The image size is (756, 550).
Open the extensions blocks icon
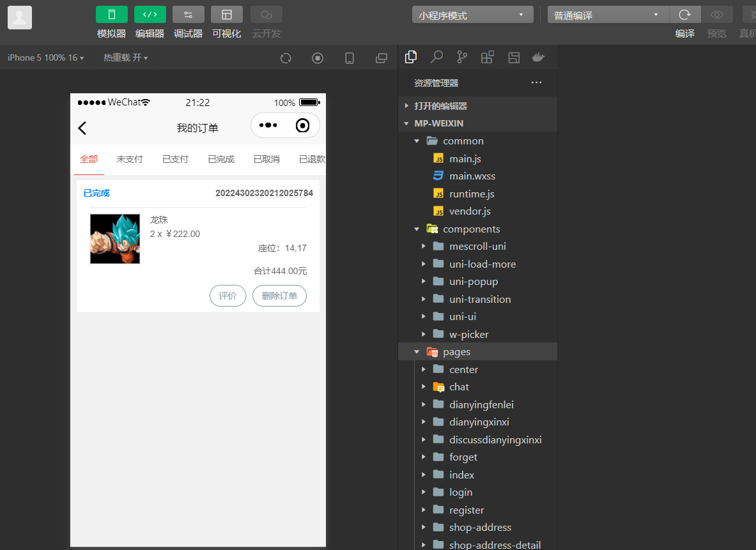[488, 57]
